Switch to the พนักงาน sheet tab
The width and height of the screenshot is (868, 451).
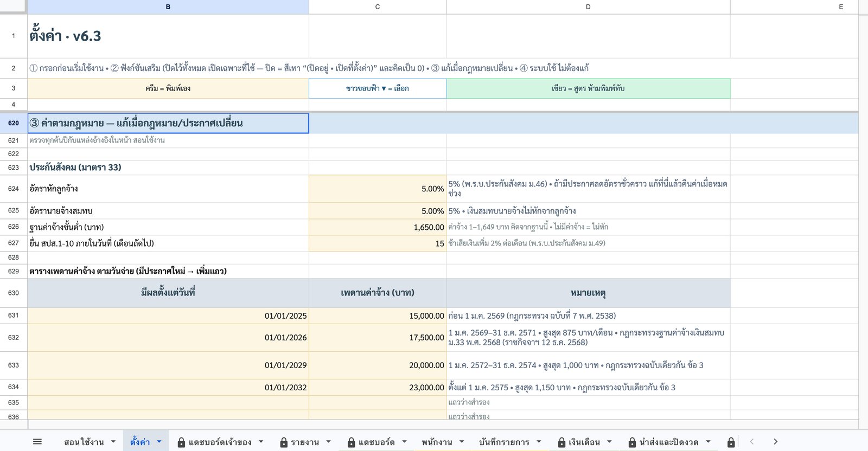(x=437, y=442)
